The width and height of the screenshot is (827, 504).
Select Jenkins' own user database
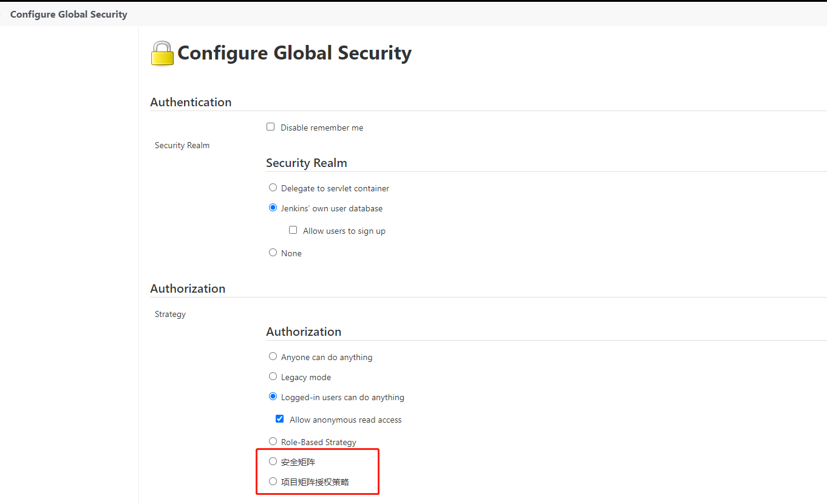[273, 207]
